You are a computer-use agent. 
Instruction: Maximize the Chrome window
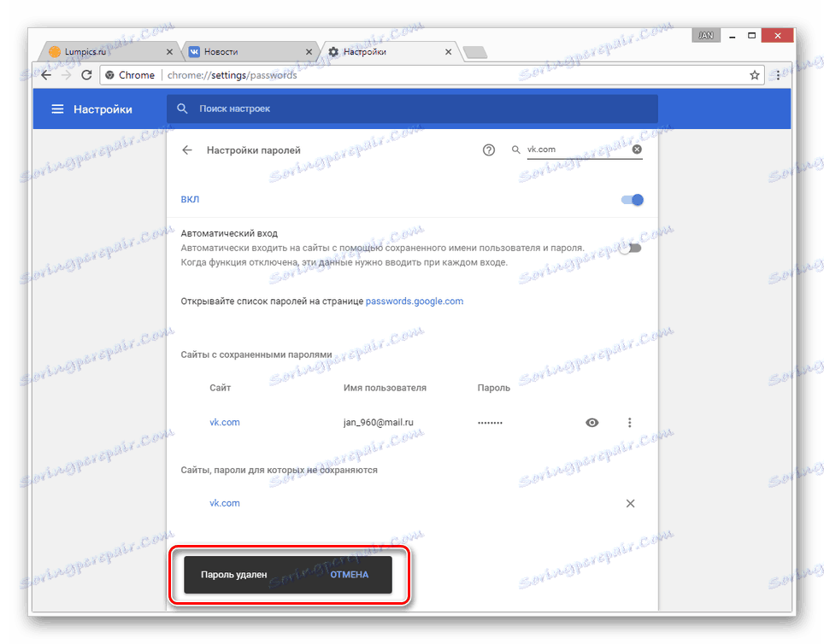click(752, 36)
